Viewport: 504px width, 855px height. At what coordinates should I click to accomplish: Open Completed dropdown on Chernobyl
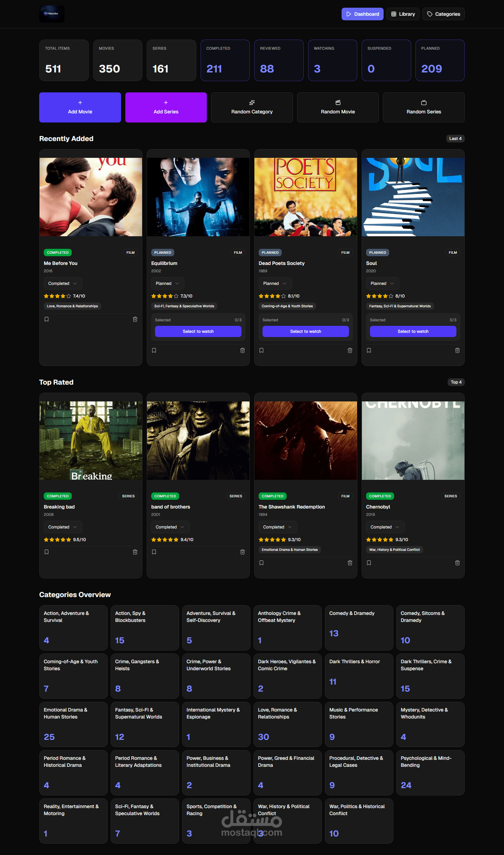pyautogui.click(x=385, y=527)
